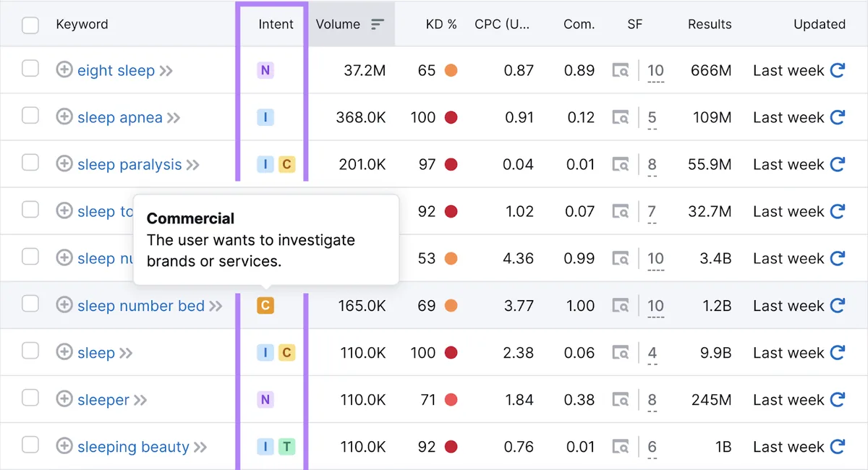The image size is (868, 470).
Task: Sort by KD % column header
Action: (441, 24)
